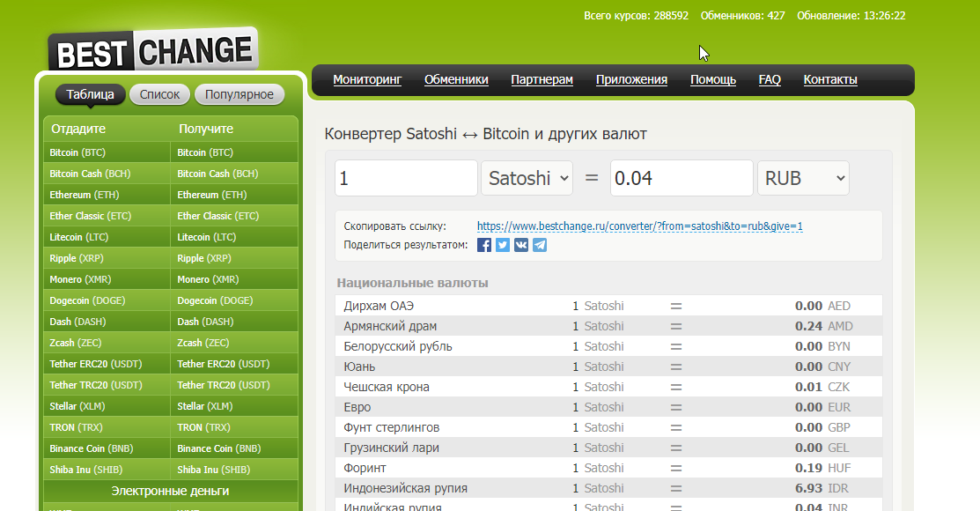This screenshot has width=980, height=511.
Task: Select Litecoin (LTC) in Получите column
Action: click(x=234, y=237)
